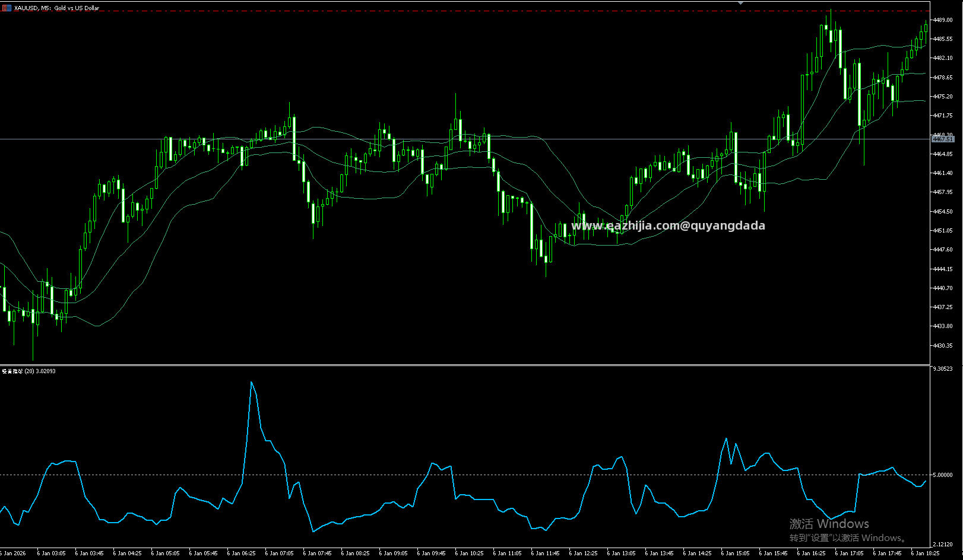Image resolution: width=963 pixels, height=560 pixels.
Task: Click price scale label 4451.05
Action: tap(943, 231)
